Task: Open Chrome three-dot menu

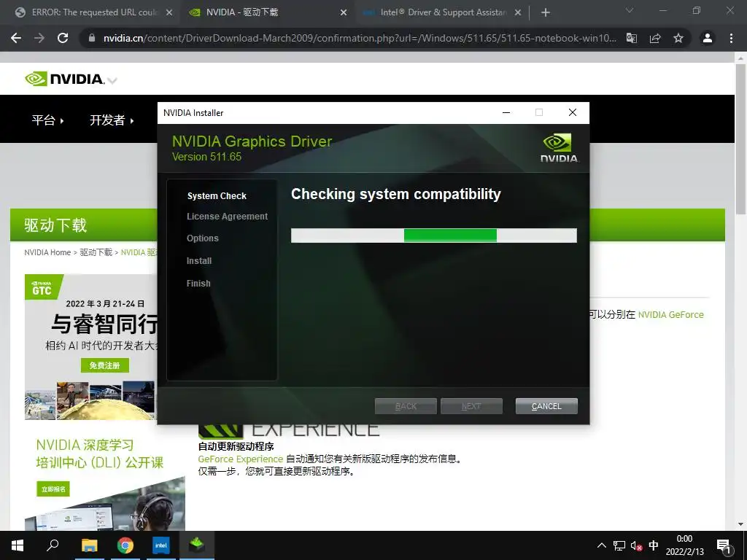Action: pos(731,38)
